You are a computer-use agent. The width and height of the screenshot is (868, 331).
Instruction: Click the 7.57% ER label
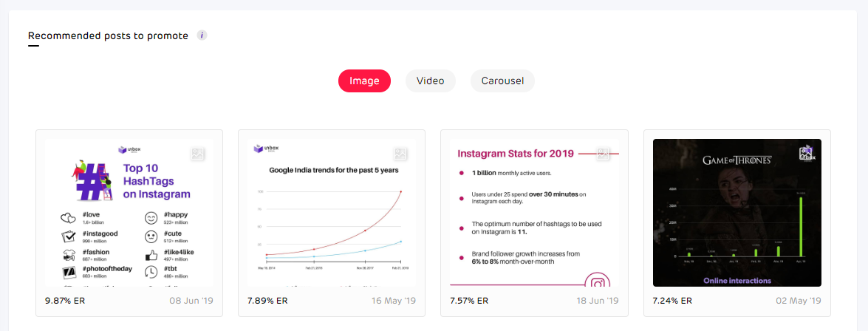(469, 301)
